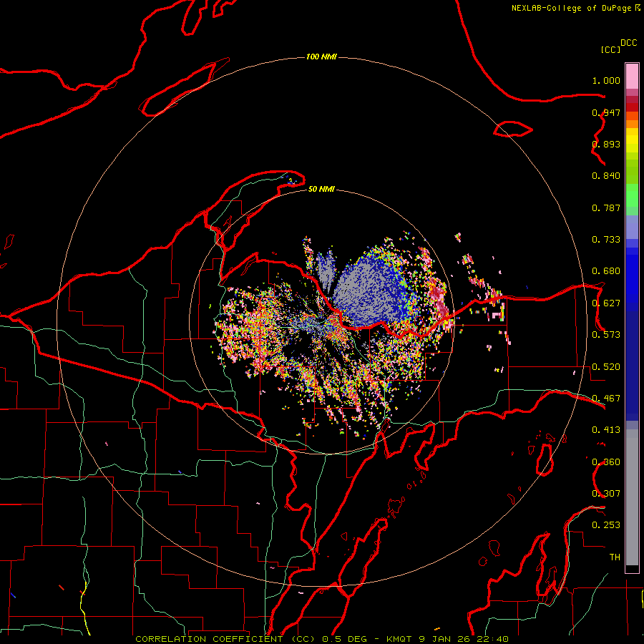The height and width of the screenshot is (644, 644).
Task: Select the 0.627 scale value
Action: pyautogui.click(x=606, y=303)
